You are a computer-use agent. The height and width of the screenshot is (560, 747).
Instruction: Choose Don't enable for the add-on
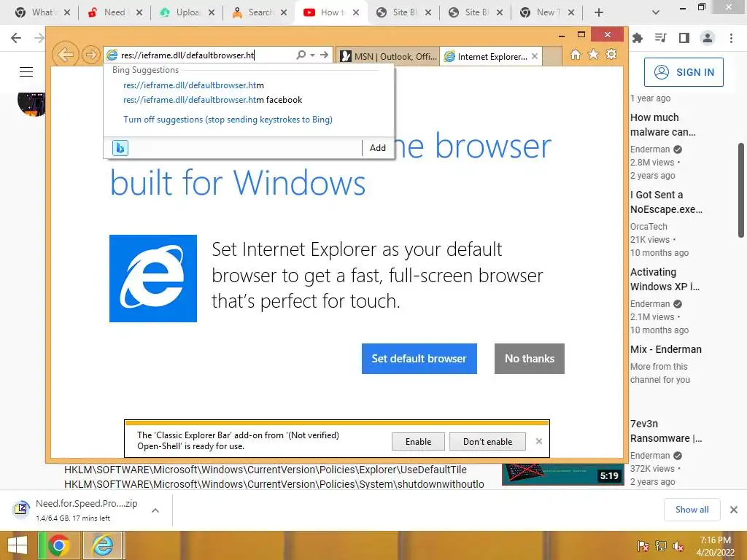[487, 441]
